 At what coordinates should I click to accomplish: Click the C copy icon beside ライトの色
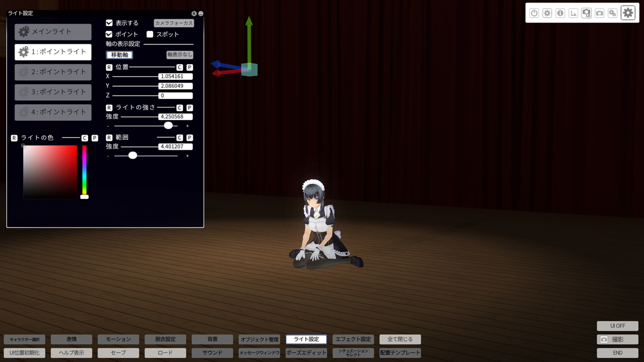(84, 138)
